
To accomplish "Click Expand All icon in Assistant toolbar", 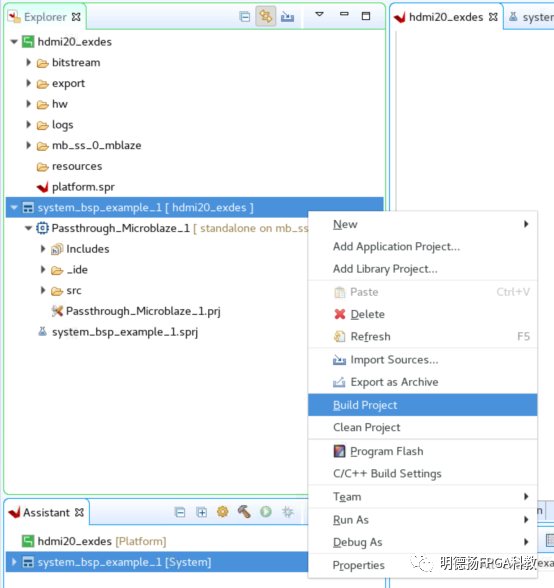I will pos(201,512).
